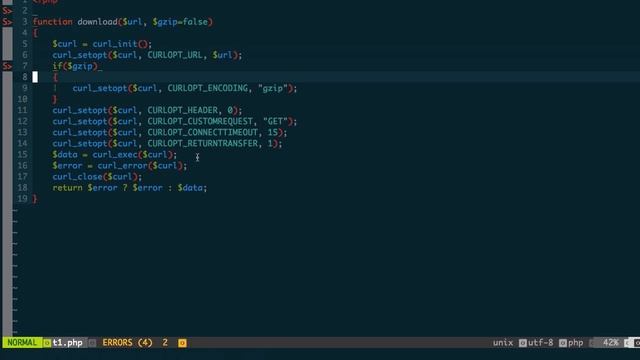Click the 'return' keyword on line 18
This screenshot has height=360, width=640.
[67, 187]
